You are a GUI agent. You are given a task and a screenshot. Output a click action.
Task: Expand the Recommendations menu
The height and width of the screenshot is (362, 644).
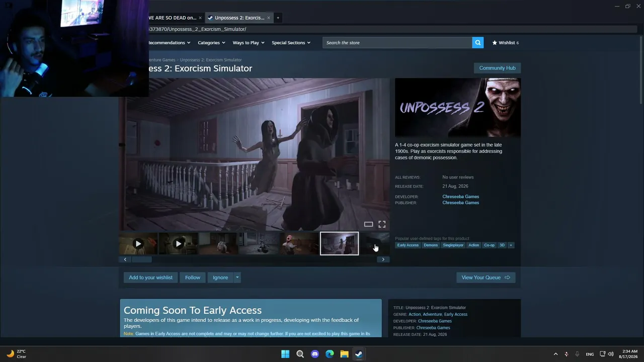169,43
